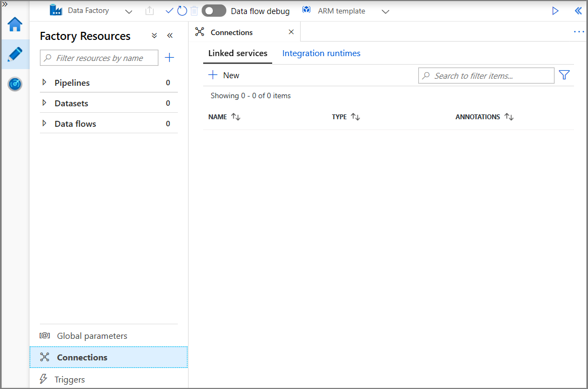The width and height of the screenshot is (588, 389).
Task: Collapse Factory Resources panel with double chevron
Action: (x=170, y=36)
